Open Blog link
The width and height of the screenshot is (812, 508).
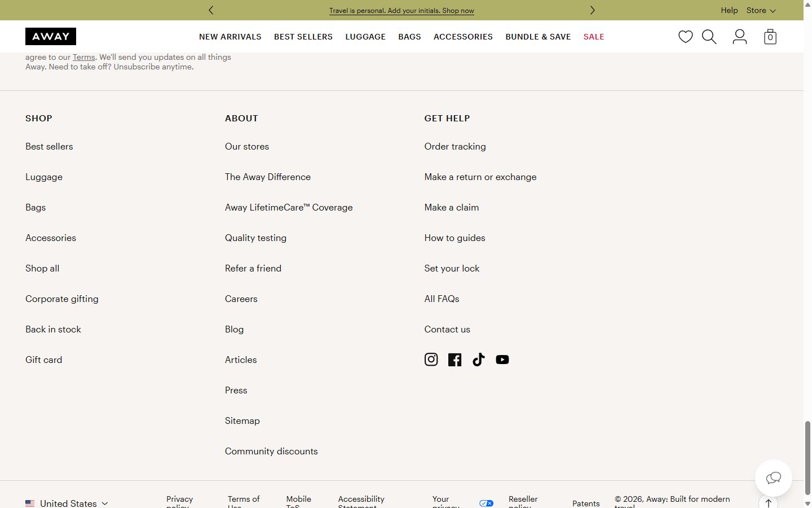pyautogui.click(x=235, y=329)
